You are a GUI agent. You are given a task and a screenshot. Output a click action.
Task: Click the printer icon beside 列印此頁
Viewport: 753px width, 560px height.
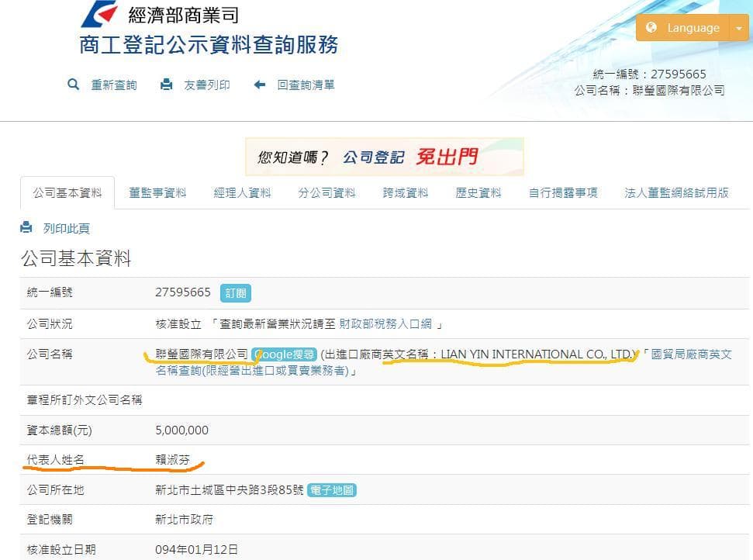(x=26, y=227)
